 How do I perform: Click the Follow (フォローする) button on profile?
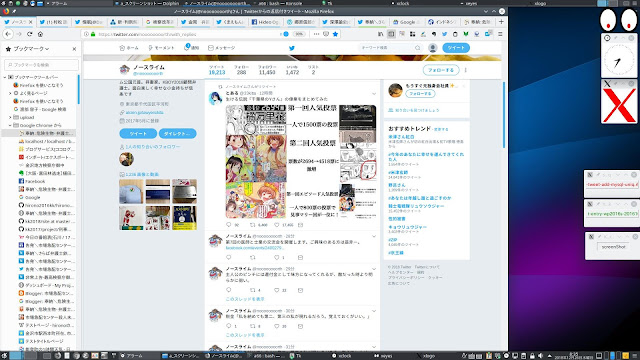click(x=441, y=70)
